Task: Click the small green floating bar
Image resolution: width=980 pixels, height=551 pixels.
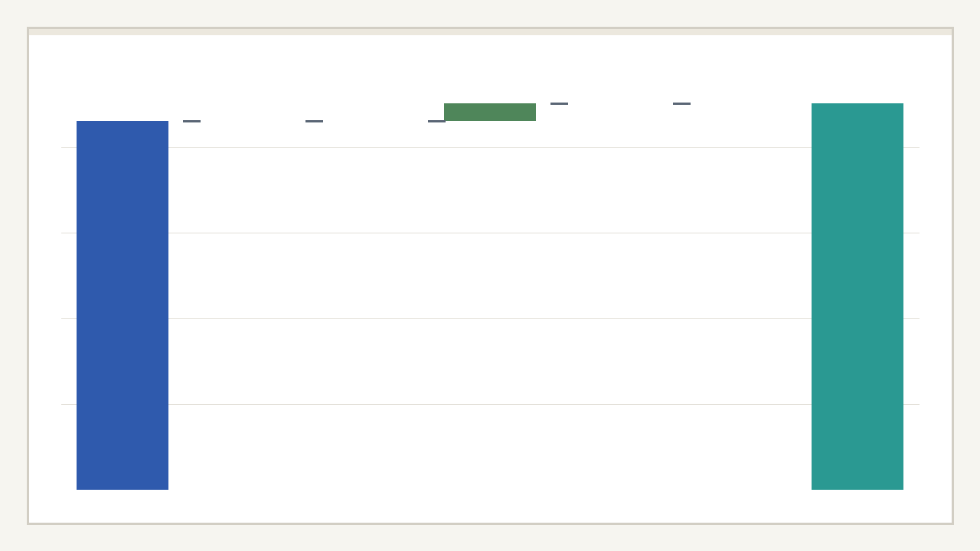Action: point(490,112)
